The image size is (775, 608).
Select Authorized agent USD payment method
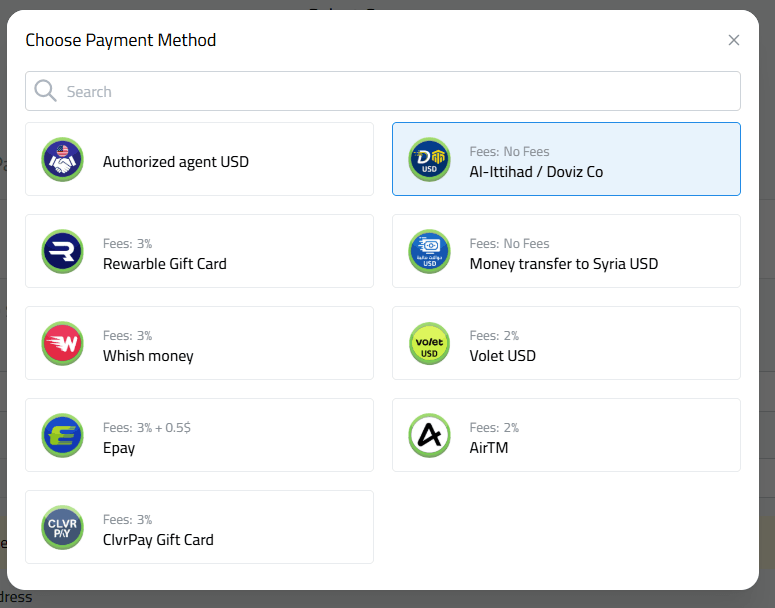(x=199, y=159)
